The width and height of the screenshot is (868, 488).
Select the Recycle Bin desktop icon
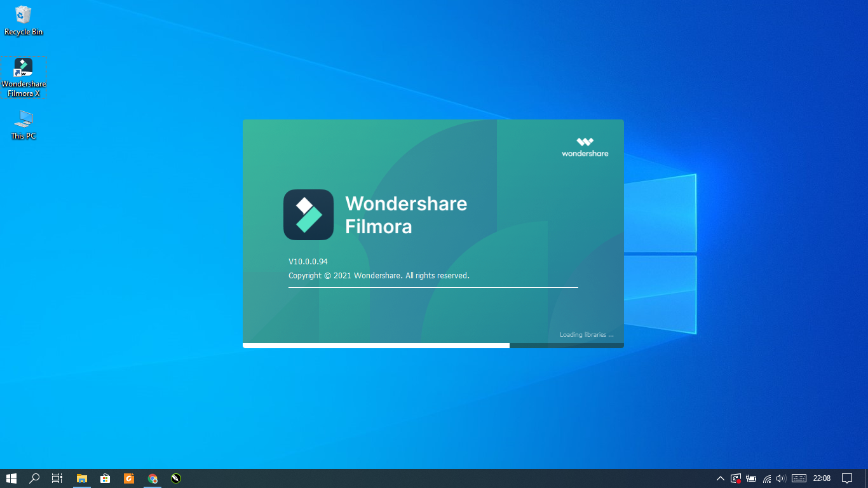(24, 20)
